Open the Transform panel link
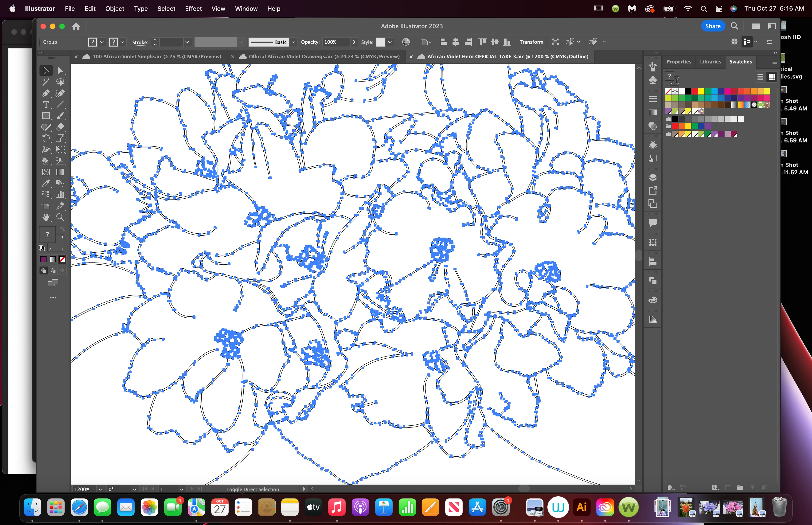 click(531, 42)
